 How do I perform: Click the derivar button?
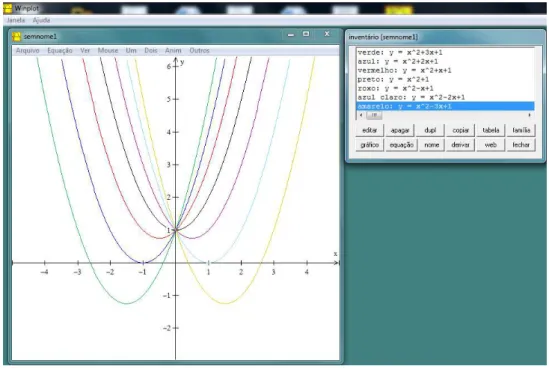coord(460,145)
